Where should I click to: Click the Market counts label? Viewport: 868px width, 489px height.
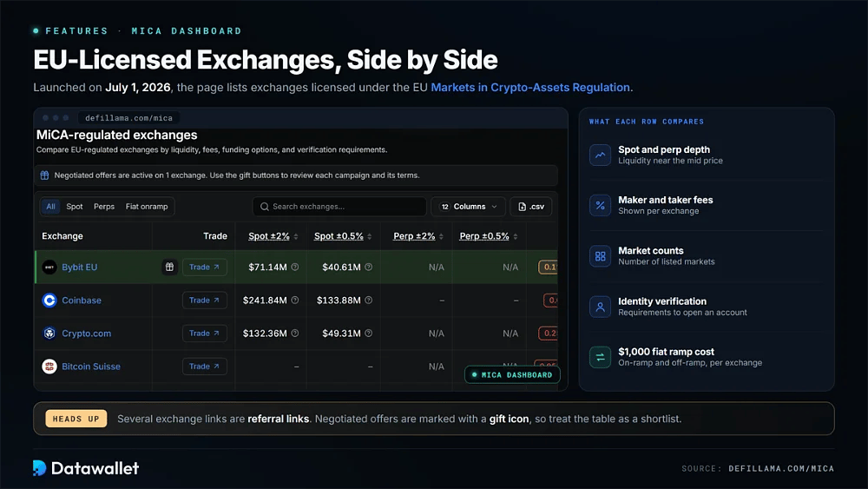coord(650,251)
